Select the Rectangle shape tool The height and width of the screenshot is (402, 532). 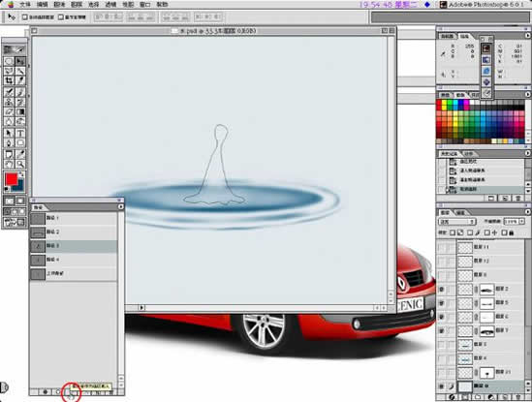20,142
